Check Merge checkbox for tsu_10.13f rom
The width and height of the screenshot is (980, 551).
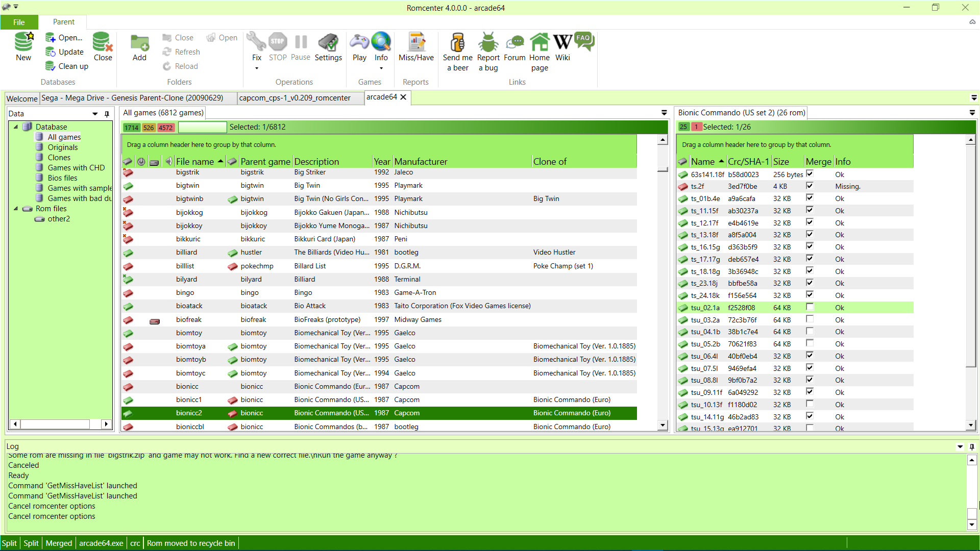click(x=810, y=404)
